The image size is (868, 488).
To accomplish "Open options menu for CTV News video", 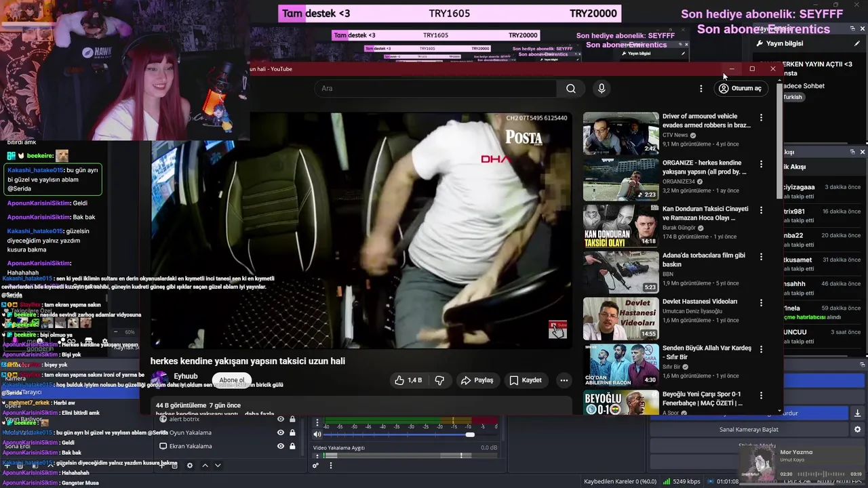I will point(761,117).
